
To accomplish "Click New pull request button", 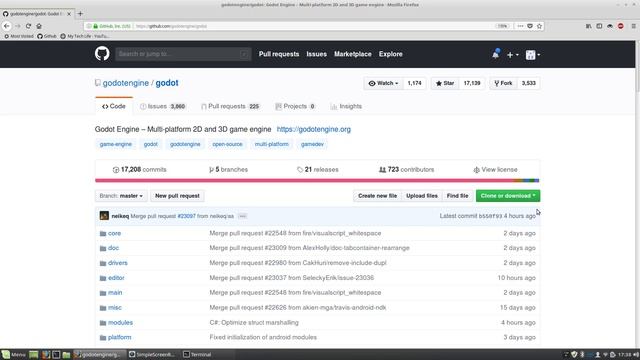I will pos(177,196).
